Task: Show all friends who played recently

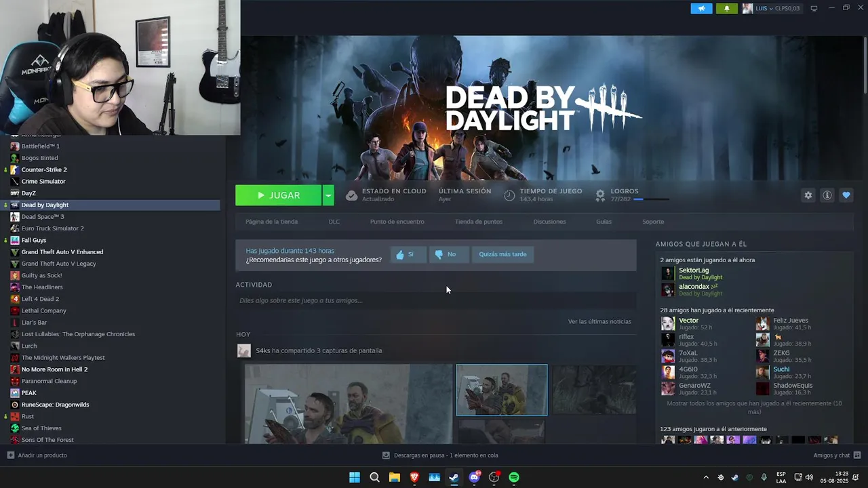Action: pos(754,407)
